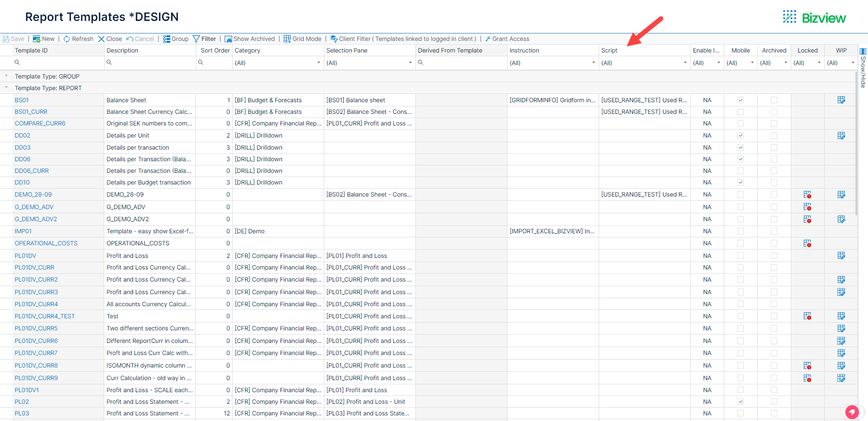Click the Group icon in the toolbar
This screenshot has height=421, width=868.
pyautogui.click(x=167, y=39)
